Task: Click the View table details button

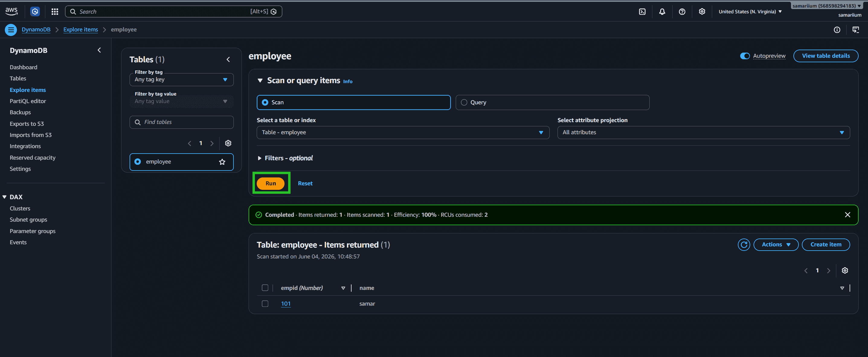Action: coord(825,56)
